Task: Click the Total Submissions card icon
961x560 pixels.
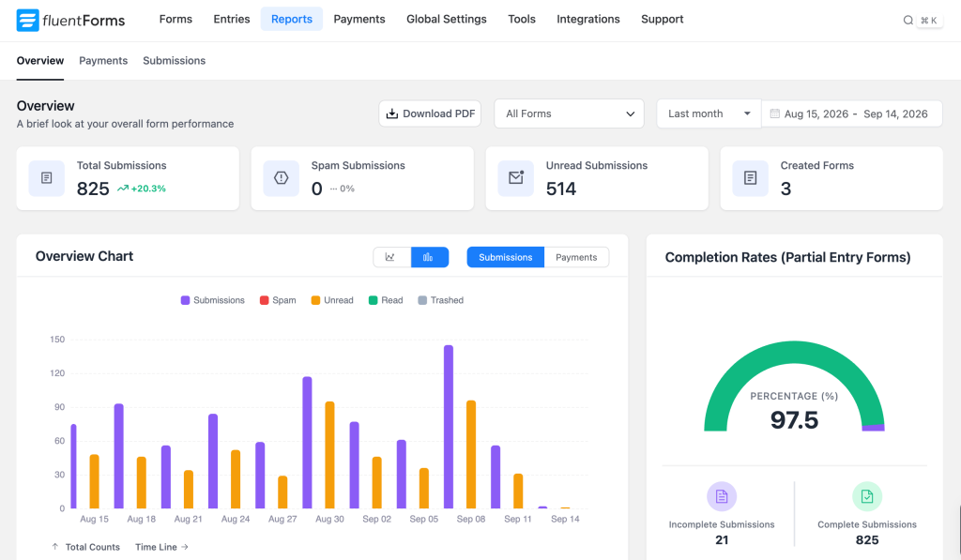Action: [x=47, y=178]
